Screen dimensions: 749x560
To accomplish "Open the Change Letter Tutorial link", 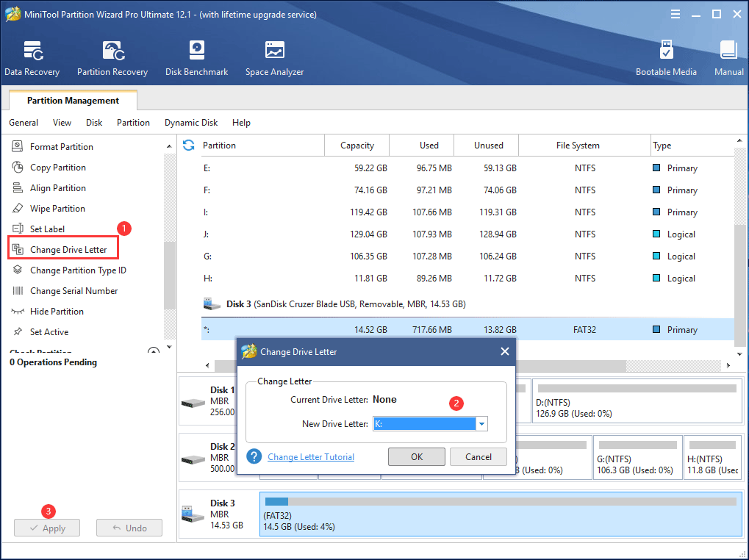I will 311,457.
